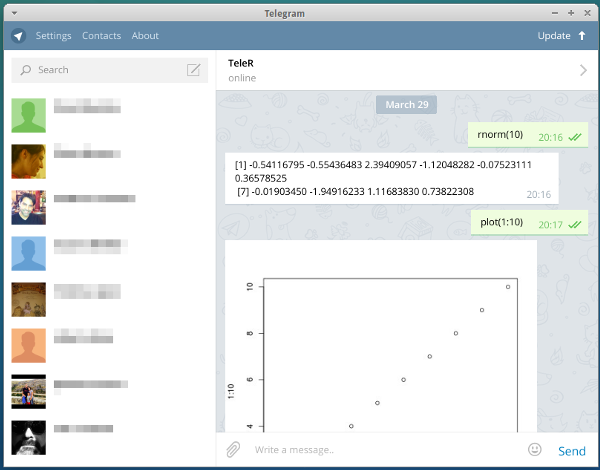Select the green avatar contact

[28, 115]
